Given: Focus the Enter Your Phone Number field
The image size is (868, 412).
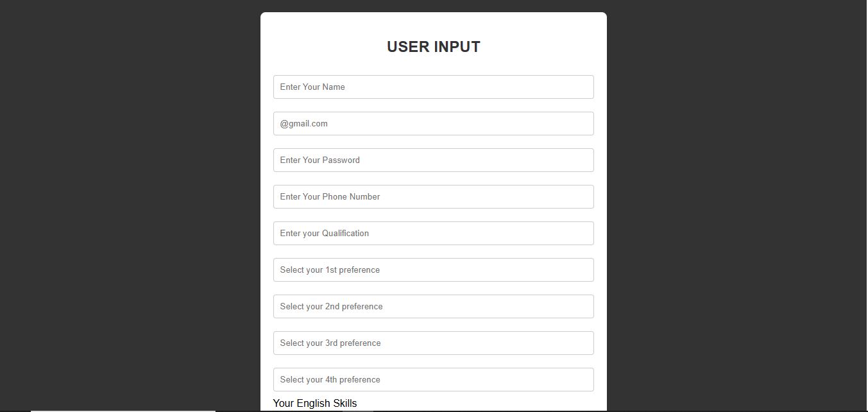Looking at the screenshot, I should (433, 196).
